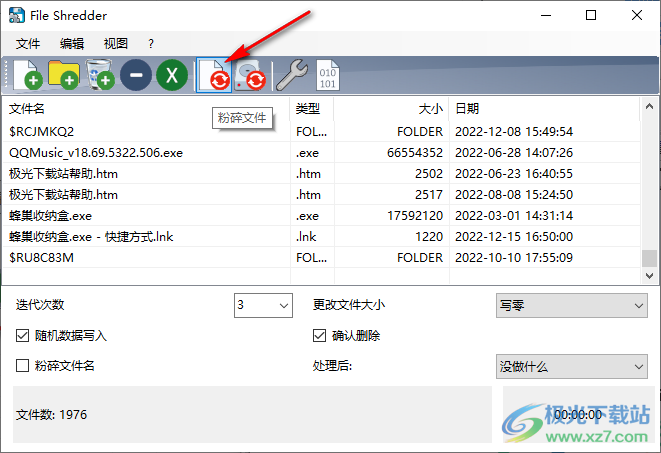Screen dimensions: 661x453
Task: Click the file list scroll up arrow
Action: 649,107
